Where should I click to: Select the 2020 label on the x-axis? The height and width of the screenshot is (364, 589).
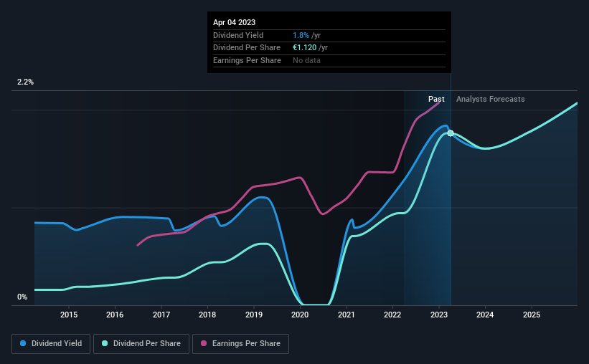300,315
